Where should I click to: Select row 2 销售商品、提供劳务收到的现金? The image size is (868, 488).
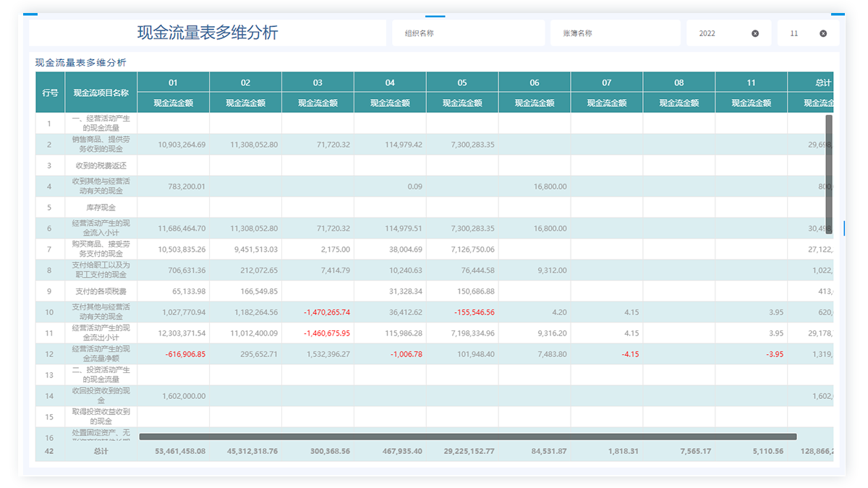pos(101,145)
